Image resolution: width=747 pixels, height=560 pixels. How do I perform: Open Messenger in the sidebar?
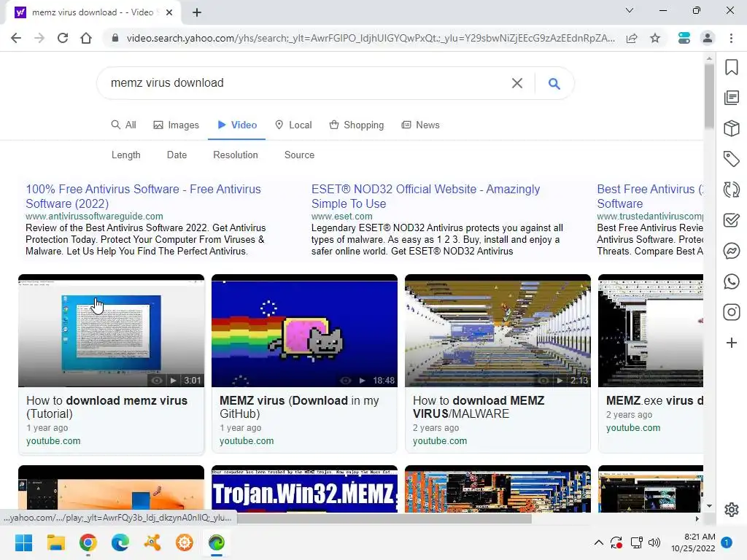click(731, 251)
